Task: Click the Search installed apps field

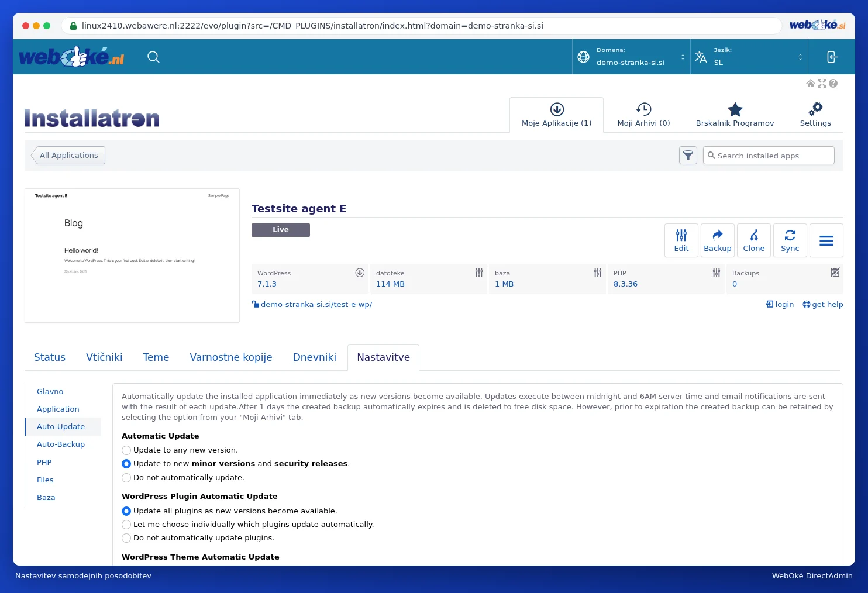Action: (769, 156)
